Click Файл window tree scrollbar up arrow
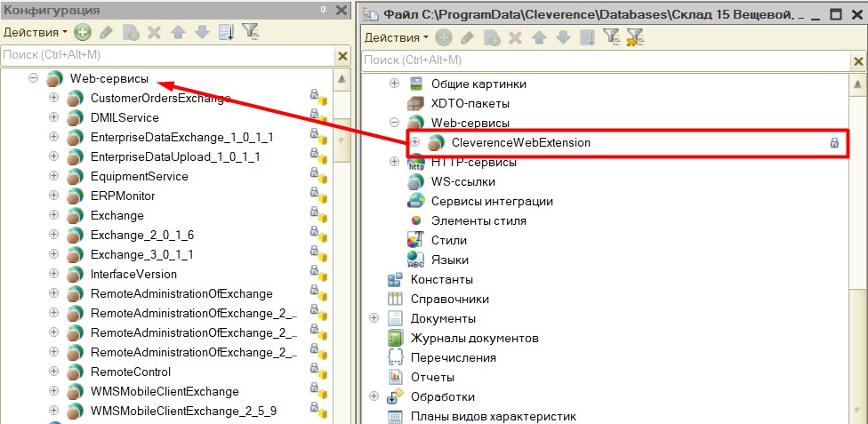The height and width of the screenshot is (424, 868). [858, 84]
